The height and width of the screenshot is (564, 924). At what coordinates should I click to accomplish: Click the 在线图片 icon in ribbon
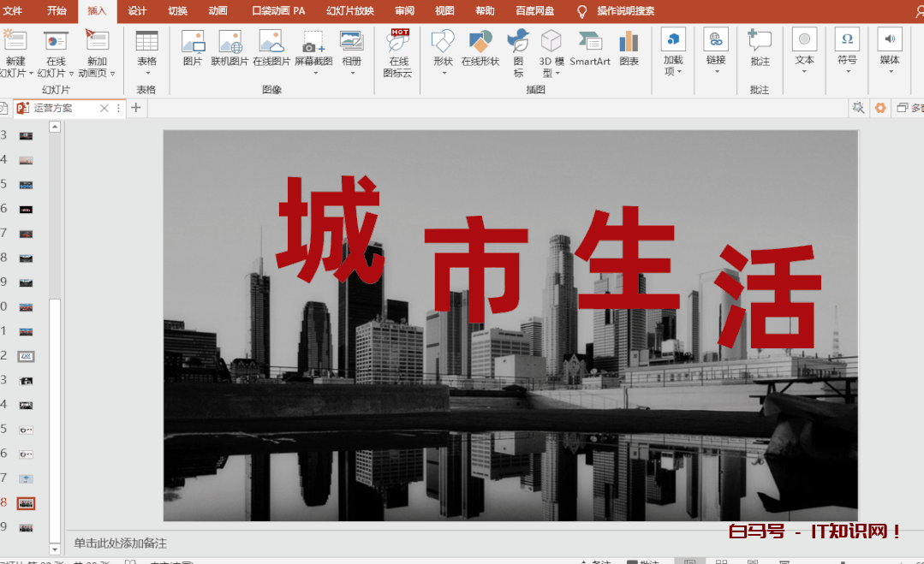271,48
